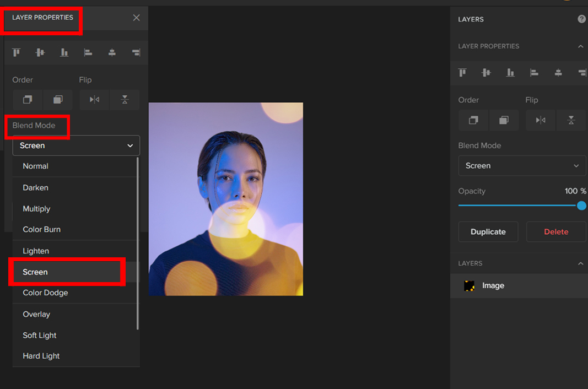Click align left icon in left panel

click(88, 52)
